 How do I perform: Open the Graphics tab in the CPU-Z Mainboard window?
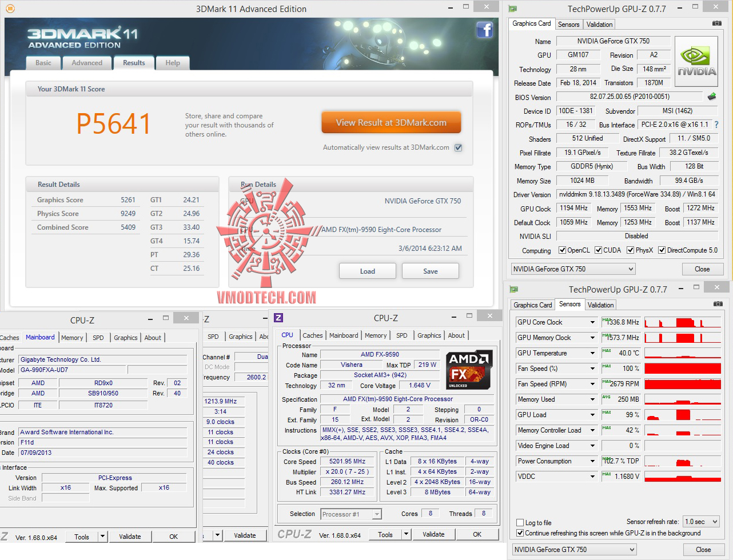pyautogui.click(x=126, y=338)
